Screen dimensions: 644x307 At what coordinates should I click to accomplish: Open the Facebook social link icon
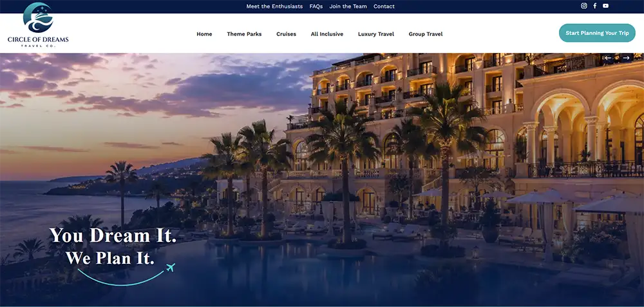[594, 6]
